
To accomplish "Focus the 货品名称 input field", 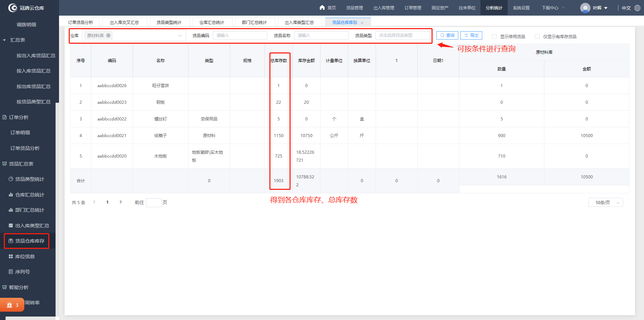I will [x=321, y=35].
